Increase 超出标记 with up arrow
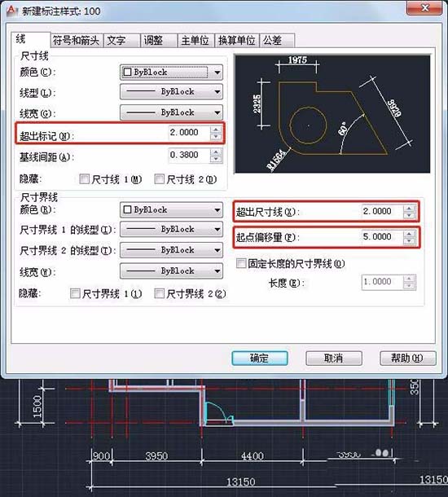Image resolution: width=448 pixels, height=497 pixels. tap(216, 130)
